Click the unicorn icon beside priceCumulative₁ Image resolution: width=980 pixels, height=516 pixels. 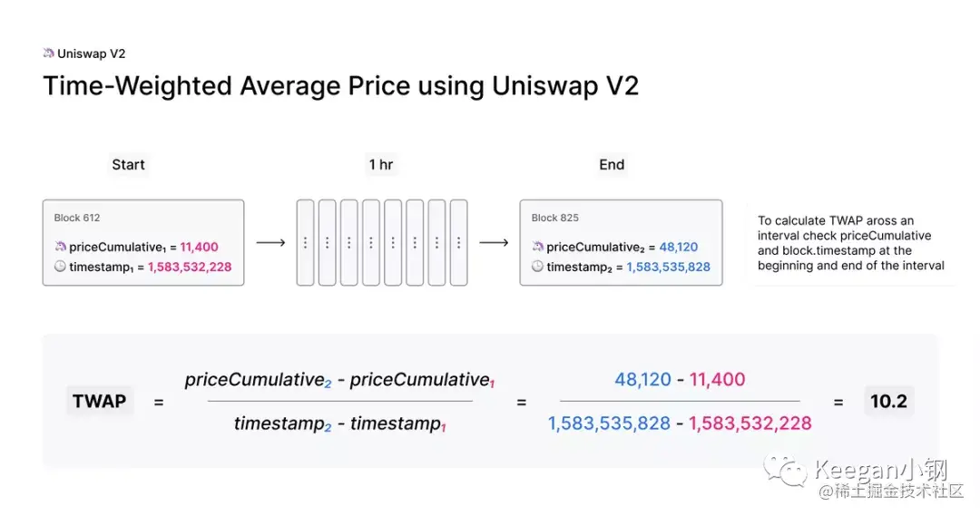coord(60,247)
